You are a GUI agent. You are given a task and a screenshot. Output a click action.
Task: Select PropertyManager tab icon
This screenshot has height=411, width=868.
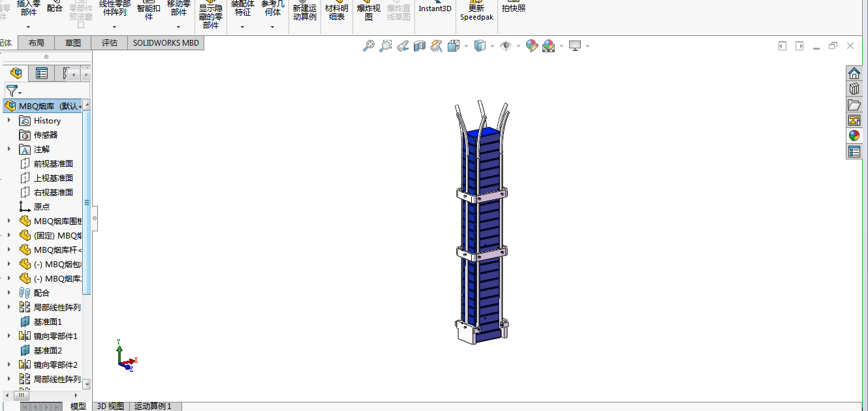coord(42,73)
